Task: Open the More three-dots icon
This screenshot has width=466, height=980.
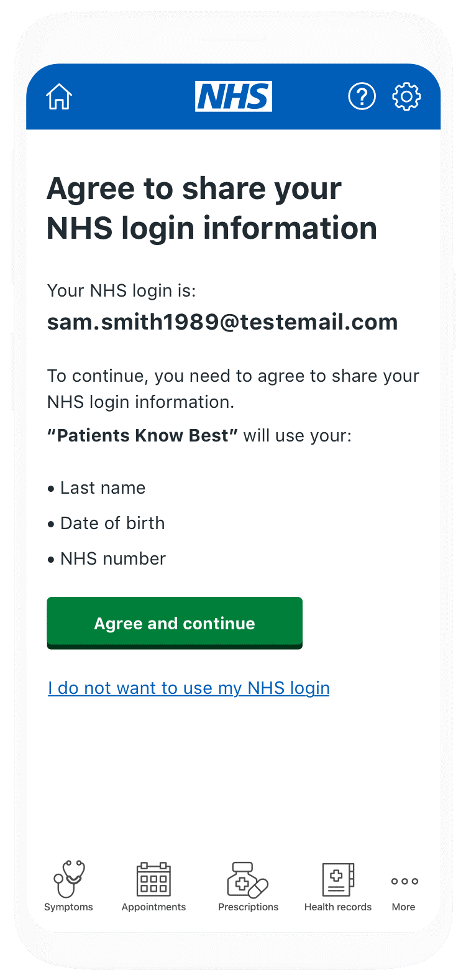Action: 404,881
